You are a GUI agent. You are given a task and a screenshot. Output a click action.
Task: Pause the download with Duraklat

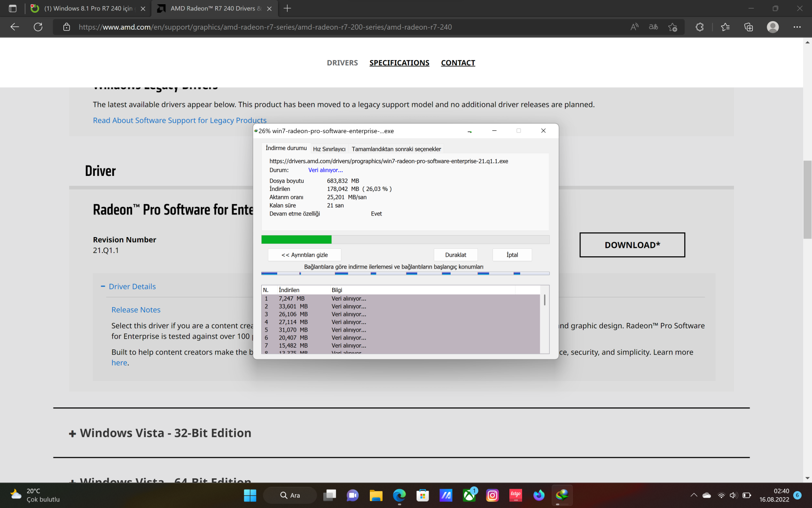point(456,255)
